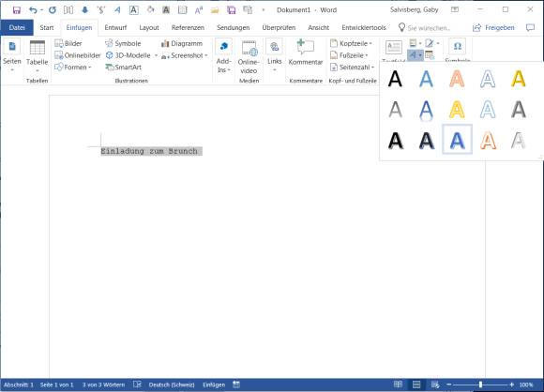Switch to print layout view in status bar

pos(416,384)
